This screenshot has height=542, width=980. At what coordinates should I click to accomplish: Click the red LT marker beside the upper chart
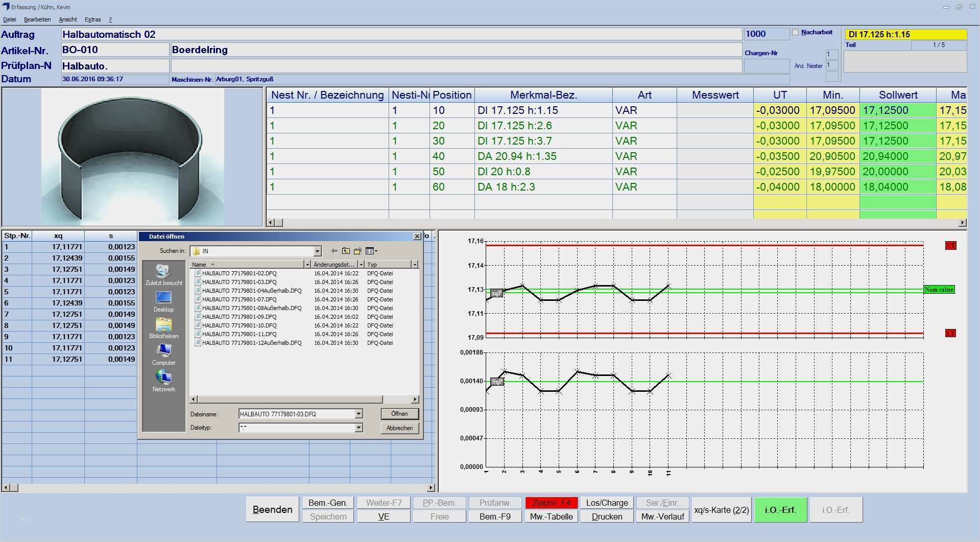950,333
